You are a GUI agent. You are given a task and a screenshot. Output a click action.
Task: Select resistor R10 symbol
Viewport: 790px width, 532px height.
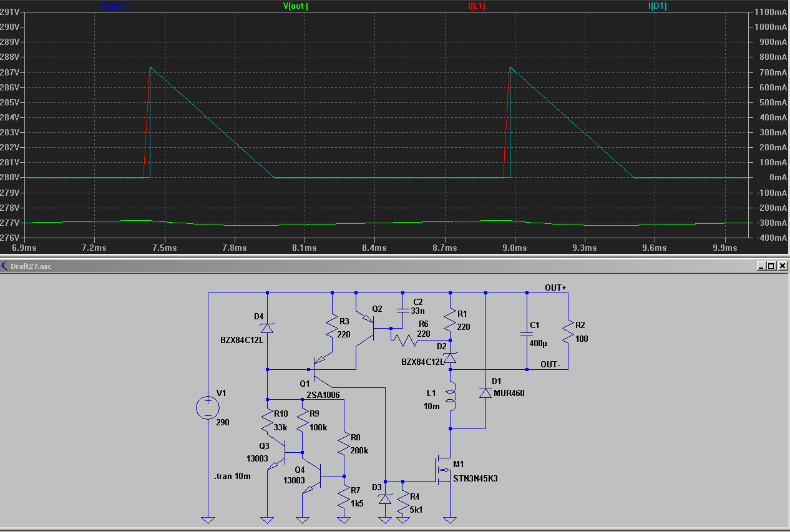(x=267, y=421)
